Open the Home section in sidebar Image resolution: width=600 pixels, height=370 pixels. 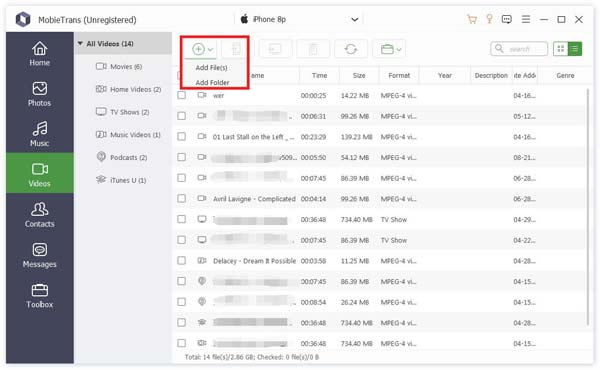coord(39,54)
